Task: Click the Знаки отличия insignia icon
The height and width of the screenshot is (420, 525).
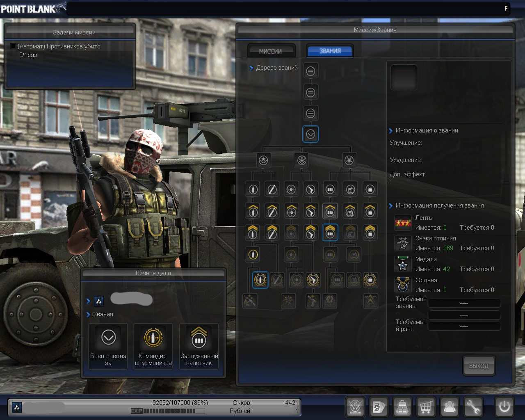Action: coord(403,244)
